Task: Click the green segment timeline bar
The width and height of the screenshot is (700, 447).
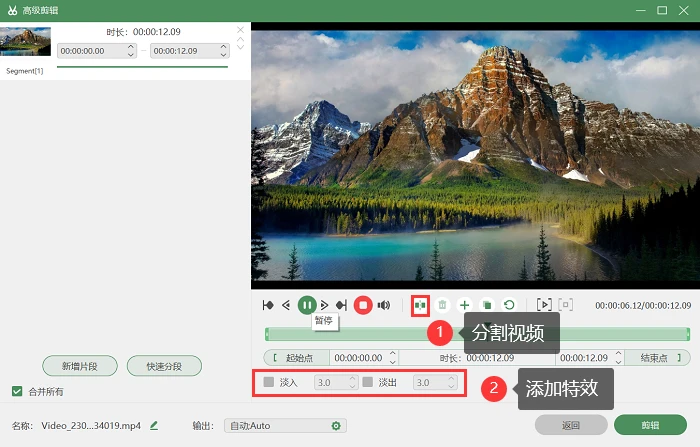Action: click(x=477, y=334)
